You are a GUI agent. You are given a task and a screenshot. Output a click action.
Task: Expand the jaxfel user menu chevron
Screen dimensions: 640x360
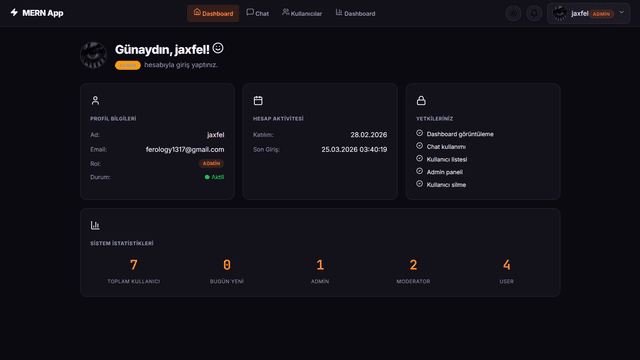tap(622, 13)
